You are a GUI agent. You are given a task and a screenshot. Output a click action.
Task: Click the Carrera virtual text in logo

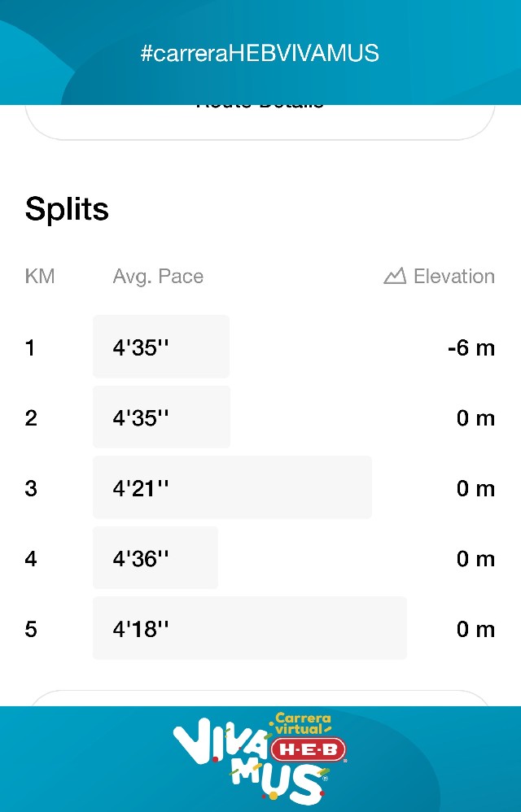coord(303,723)
